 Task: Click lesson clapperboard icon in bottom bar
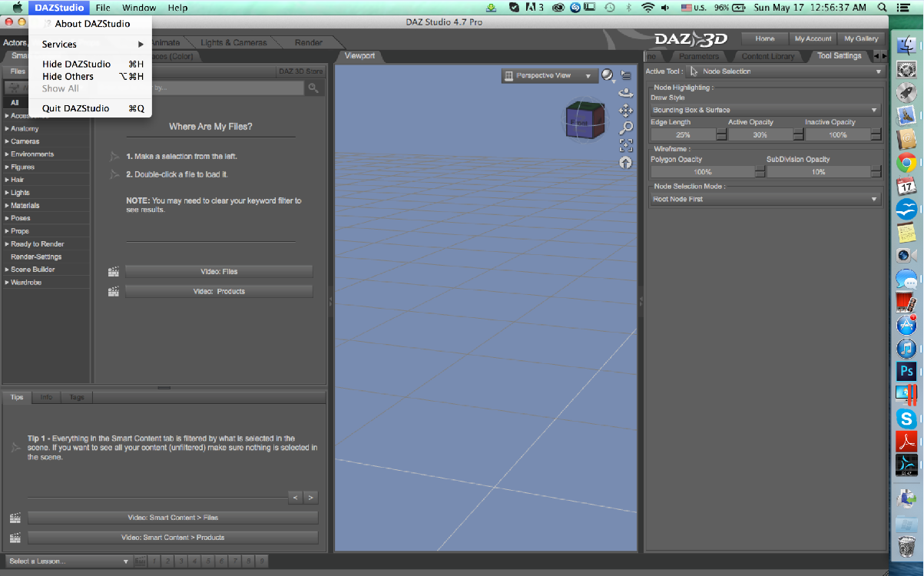[x=141, y=561]
